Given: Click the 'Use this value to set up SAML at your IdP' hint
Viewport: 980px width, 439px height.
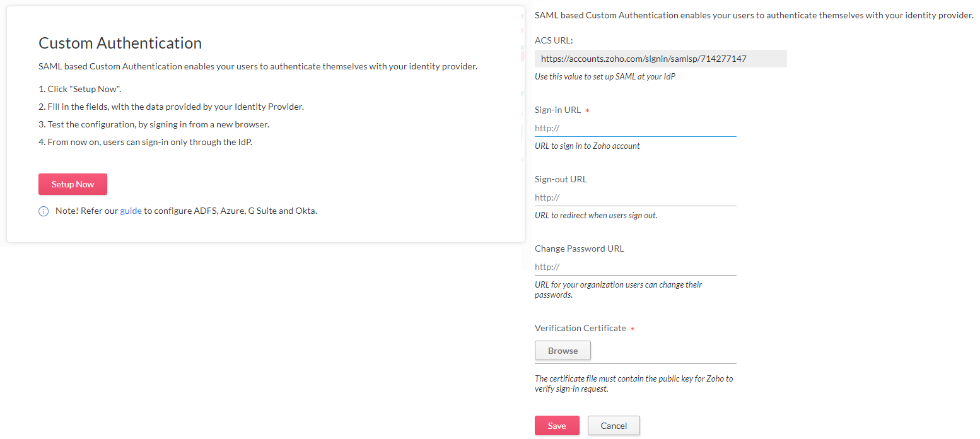Looking at the screenshot, I should coord(605,76).
